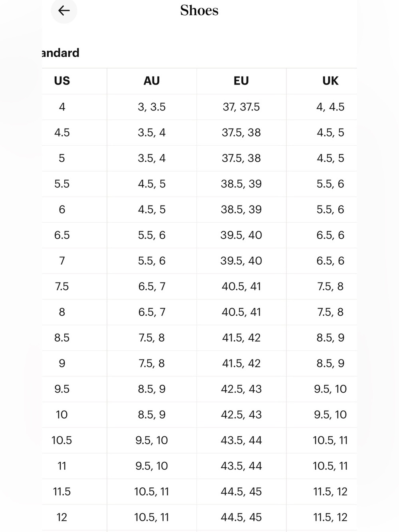Select the US size 5.5 cell
399x532 pixels.
62,184
